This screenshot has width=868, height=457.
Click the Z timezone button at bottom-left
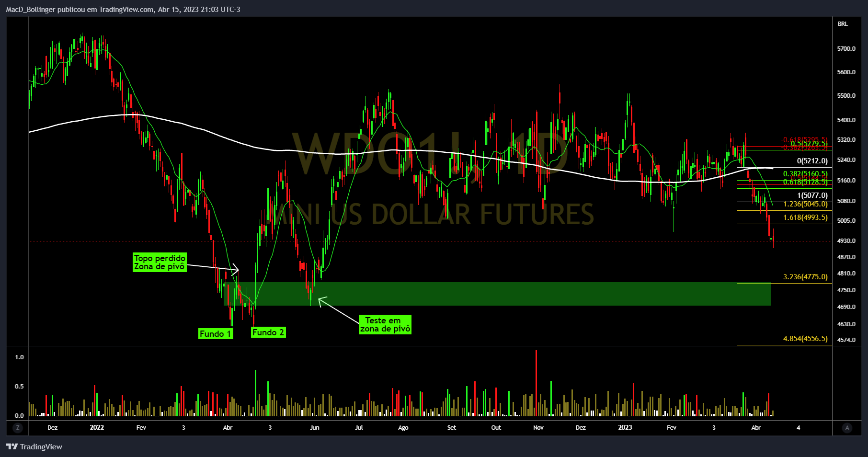point(18,428)
